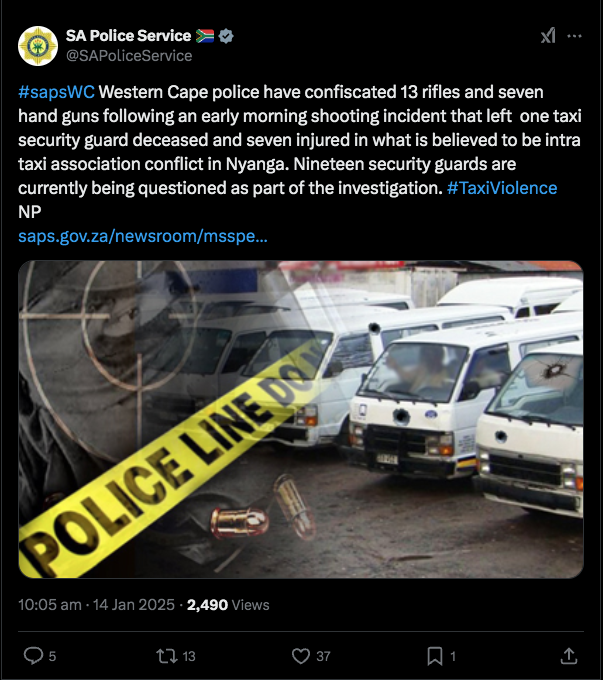Click the 37 likes count

coord(323,656)
